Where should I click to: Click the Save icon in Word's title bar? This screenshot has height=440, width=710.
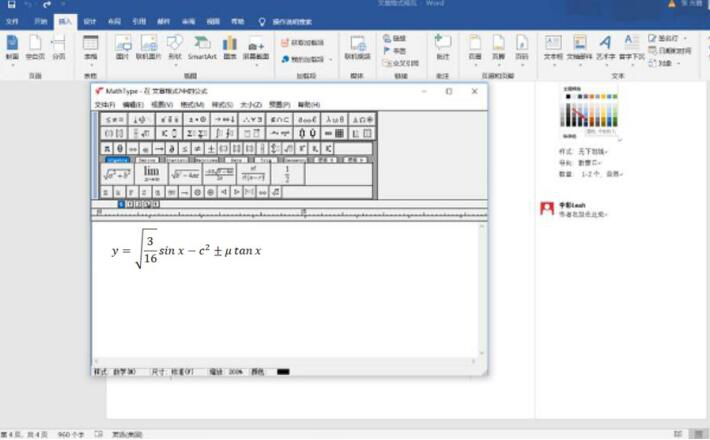click(x=11, y=5)
